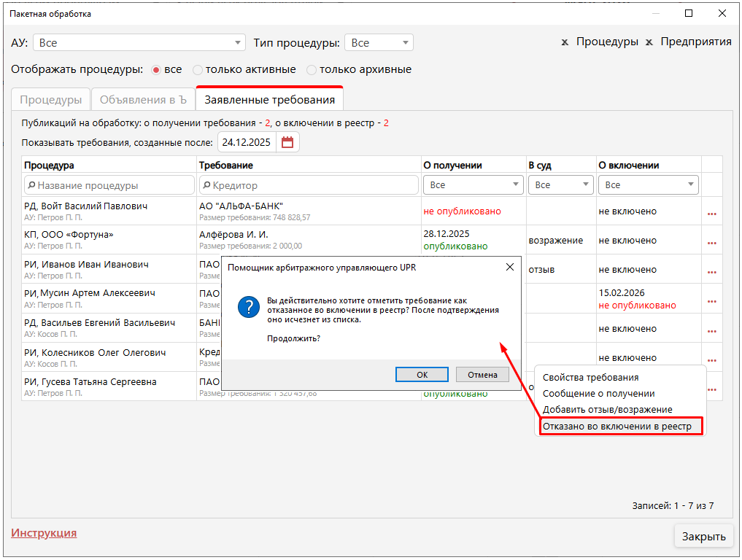Screen dimensions: 742x560
Task: Open three-dots menu for Мусин Артем Алексеевич row
Action: point(711,301)
